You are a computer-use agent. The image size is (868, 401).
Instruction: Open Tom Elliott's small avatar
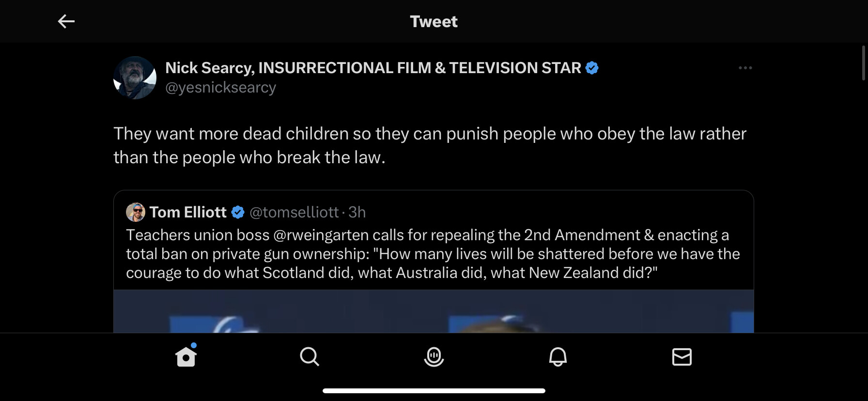[x=136, y=212]
